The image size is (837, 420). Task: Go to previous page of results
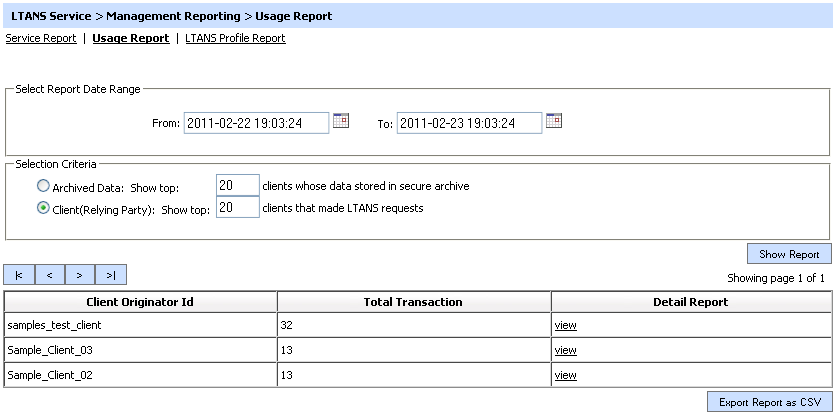point(50,275)
